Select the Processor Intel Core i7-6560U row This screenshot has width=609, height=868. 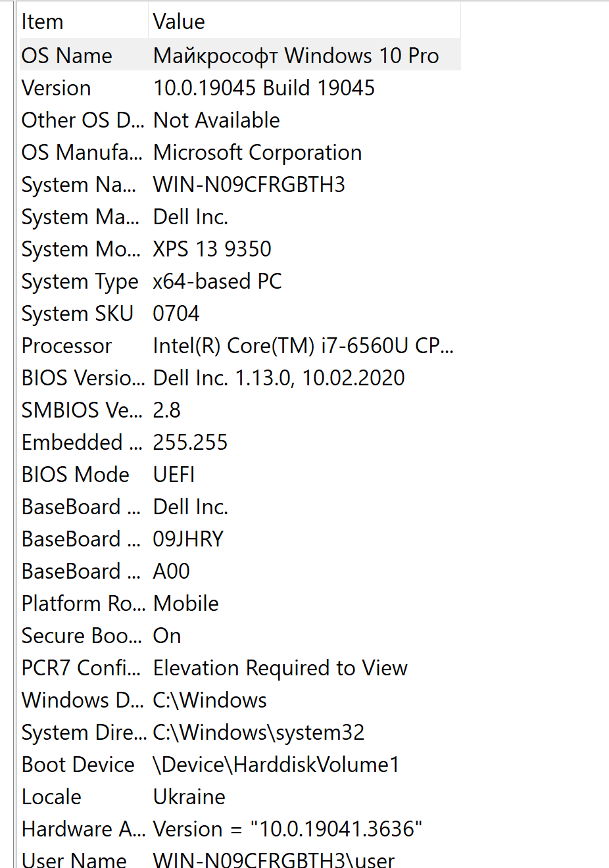click(x=240, y=345)
